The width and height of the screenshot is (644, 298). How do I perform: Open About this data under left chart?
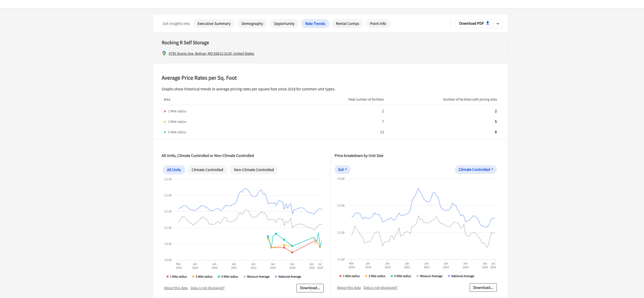coord(176,288)
